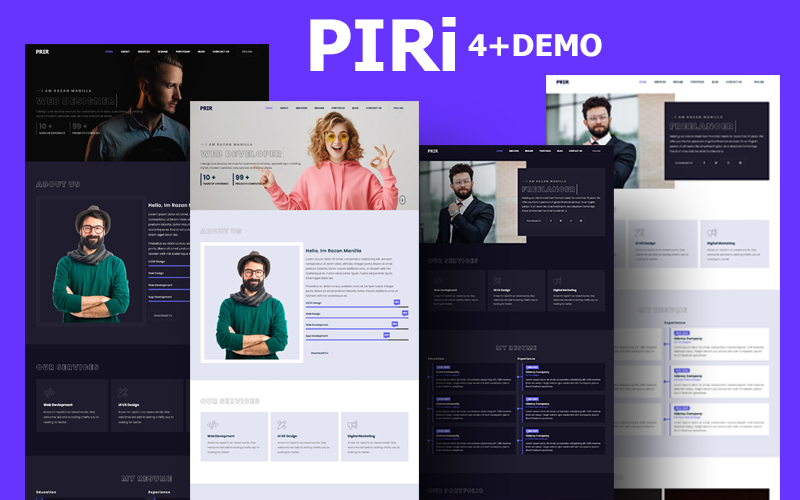Click UI UX Design service icon in light demo
800x500 pixels.
coord(281,424)
